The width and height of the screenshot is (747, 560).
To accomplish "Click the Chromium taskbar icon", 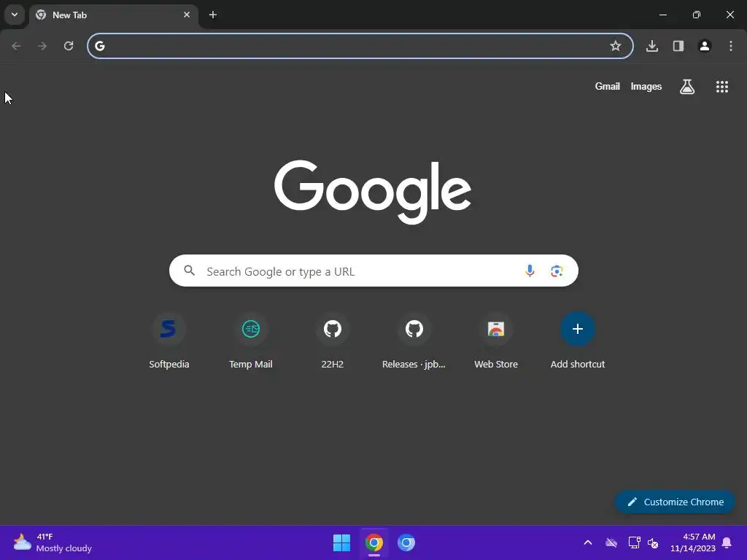I will tap(406, 542).
